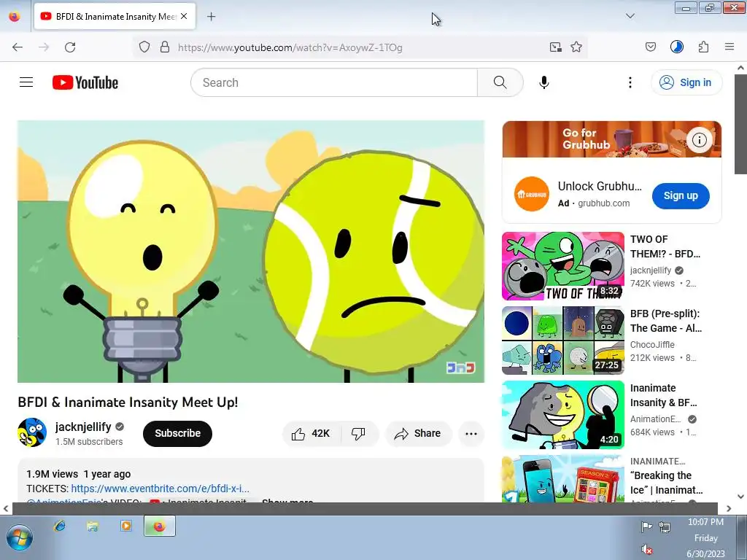List all tabs dropdown arrow
The width and height of the screenshot is (747, 560).
point(630,16)
